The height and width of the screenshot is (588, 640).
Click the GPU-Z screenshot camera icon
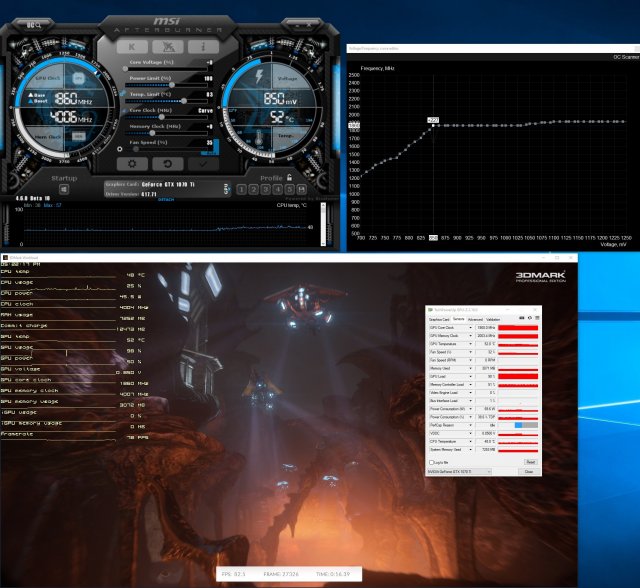(x=521, y=318)
